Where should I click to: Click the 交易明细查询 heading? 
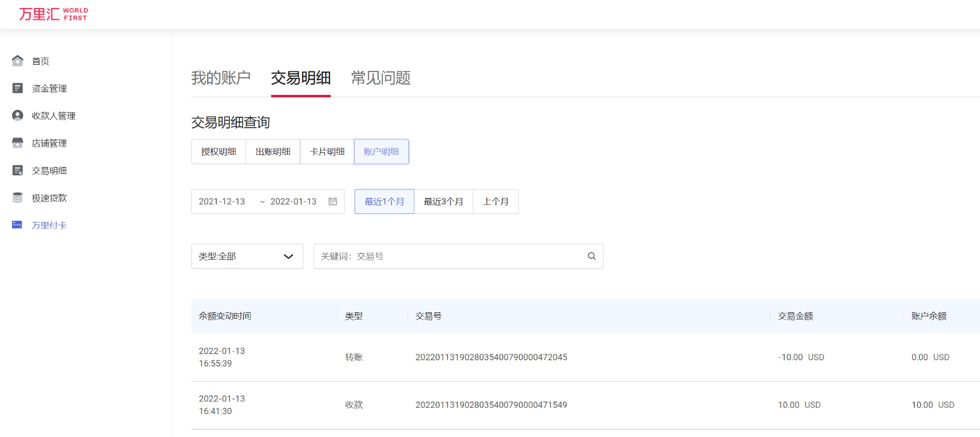231,122
